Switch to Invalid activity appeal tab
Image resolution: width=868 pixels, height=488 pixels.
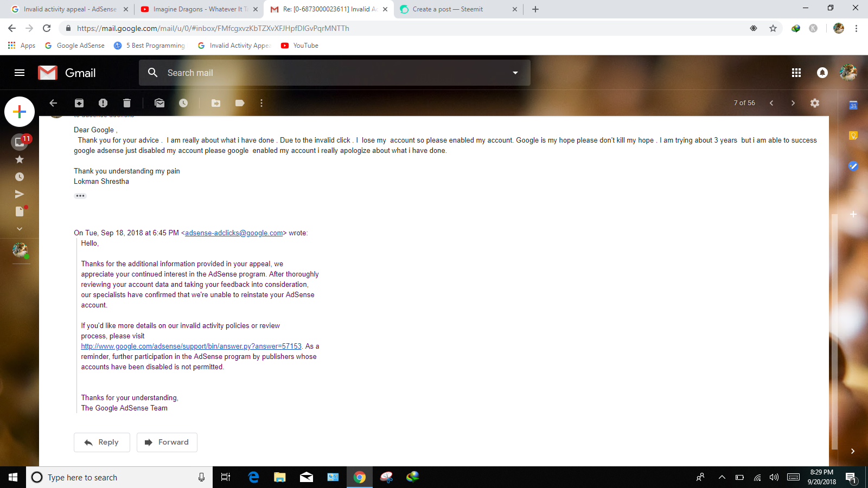click(70, 9)
